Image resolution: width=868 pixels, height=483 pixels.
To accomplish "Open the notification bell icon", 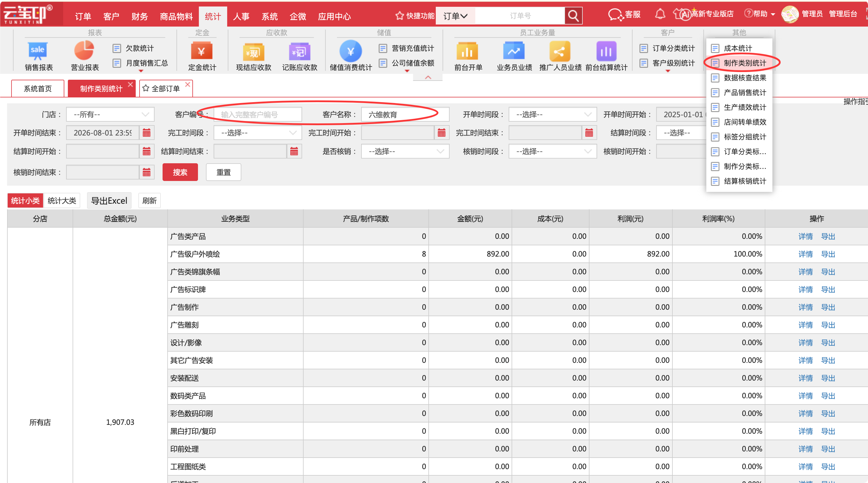I will pyautogui.click(x=660, y=14).
